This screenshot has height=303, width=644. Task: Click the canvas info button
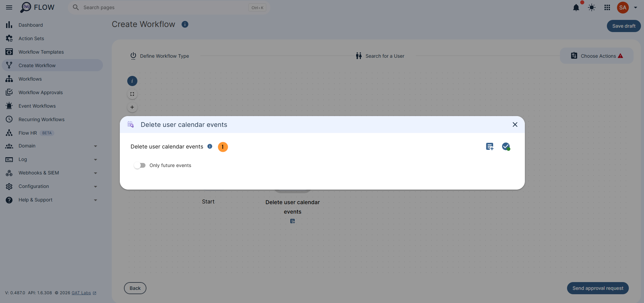tap(132, 81)
